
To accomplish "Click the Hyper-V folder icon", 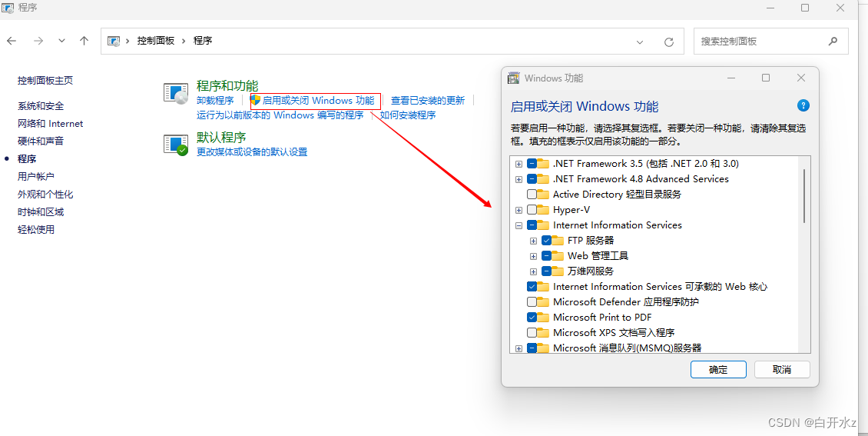I will (543, 209).
